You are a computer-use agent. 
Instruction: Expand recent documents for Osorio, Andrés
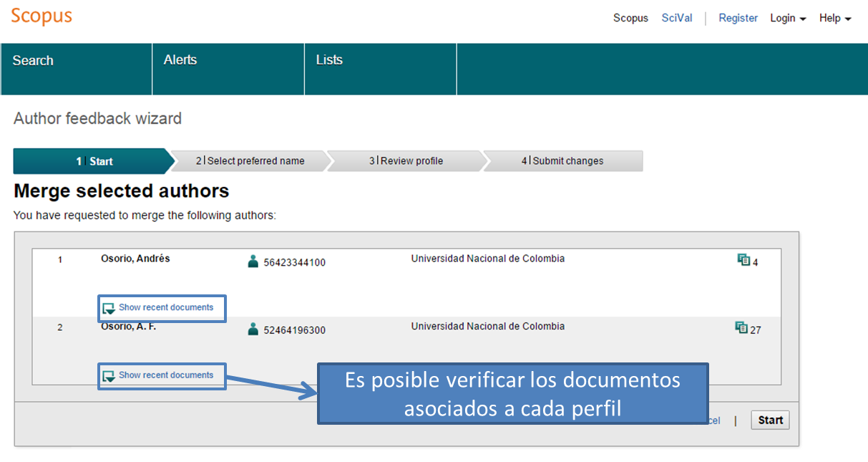pos(158,308)
